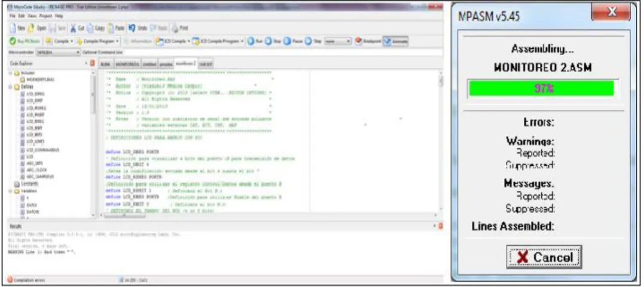The width and height of the screenshot is (644, 287).
Task: Collapse the Defines tree folder
Action: point(11,86)
